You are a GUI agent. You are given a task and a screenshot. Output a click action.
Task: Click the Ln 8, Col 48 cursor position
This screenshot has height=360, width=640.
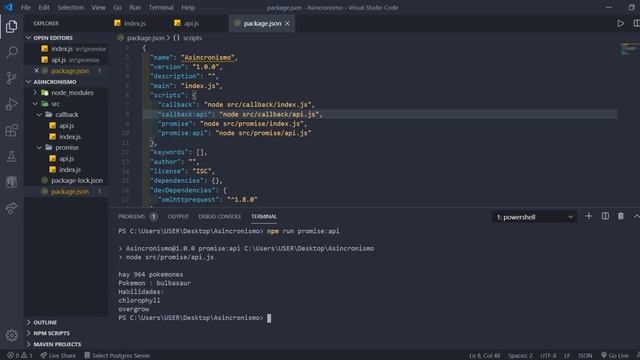coord(484,356)
